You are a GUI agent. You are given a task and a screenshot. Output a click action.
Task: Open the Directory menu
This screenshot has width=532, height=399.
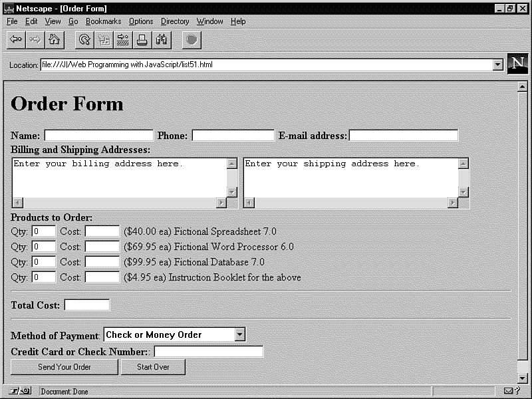pos(175,21)
